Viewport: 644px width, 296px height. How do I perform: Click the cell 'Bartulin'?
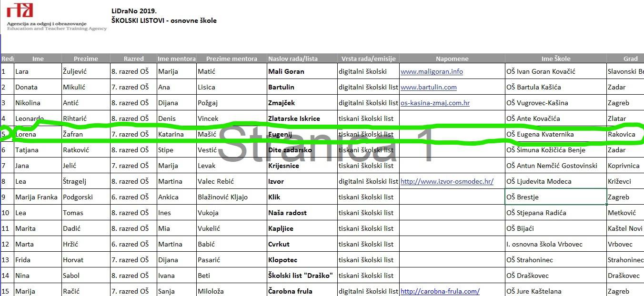click(302, 87)
